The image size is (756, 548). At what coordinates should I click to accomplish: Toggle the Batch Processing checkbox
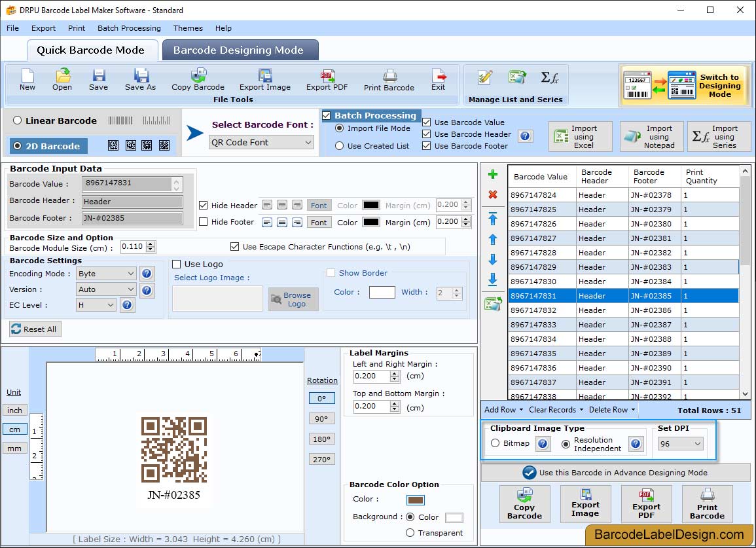327,115
